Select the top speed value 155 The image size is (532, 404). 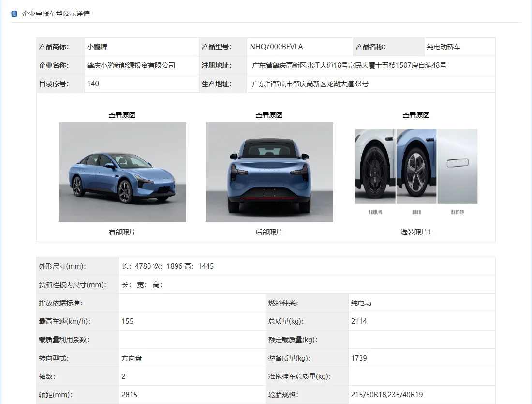tap(128, 321)
